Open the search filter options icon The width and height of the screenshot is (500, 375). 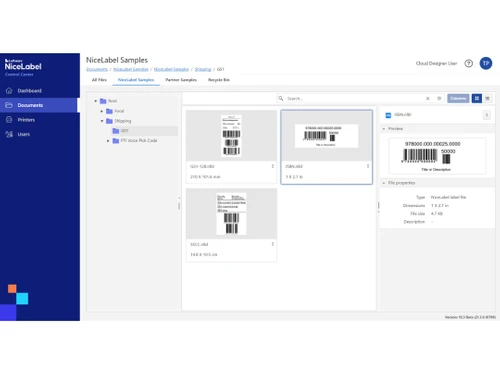pyautogui.click(x=439, y=98)
